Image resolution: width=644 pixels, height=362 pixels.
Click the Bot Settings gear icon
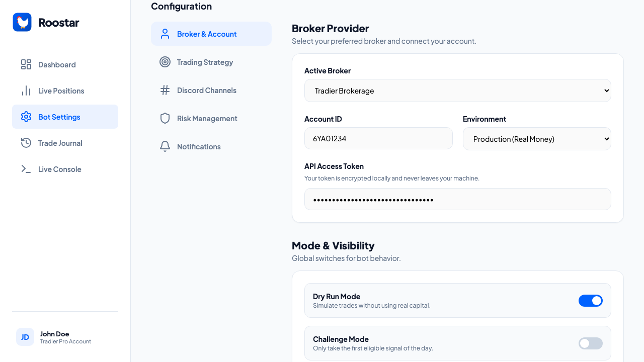pos(26,117)
